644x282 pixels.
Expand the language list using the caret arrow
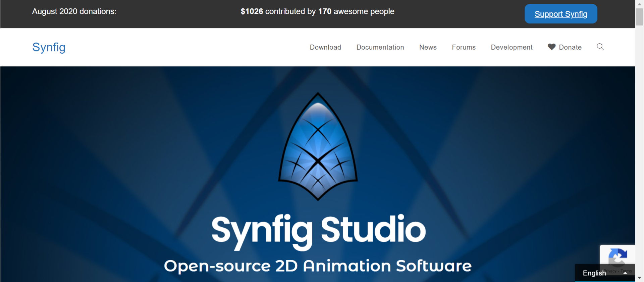[625, 273]
